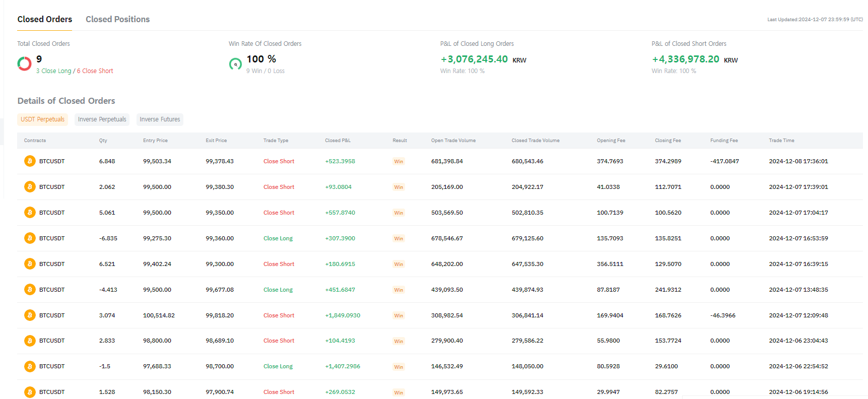Click Win badge for +1,849.0930 order
This screenshot has width=868, height=399.
click(398, 316)
